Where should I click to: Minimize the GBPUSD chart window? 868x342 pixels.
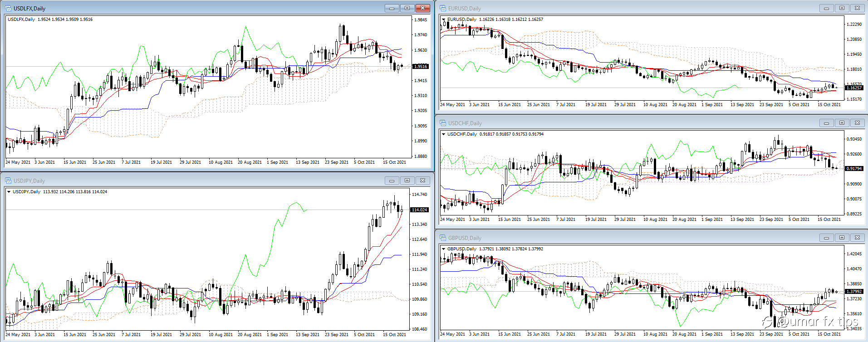click(x=826, y=238)
